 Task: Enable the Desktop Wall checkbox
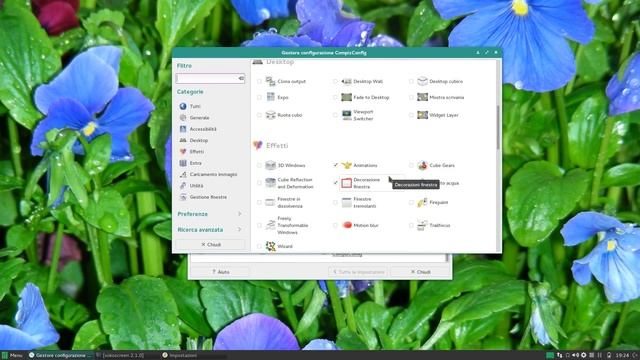[x=335, y=82]
